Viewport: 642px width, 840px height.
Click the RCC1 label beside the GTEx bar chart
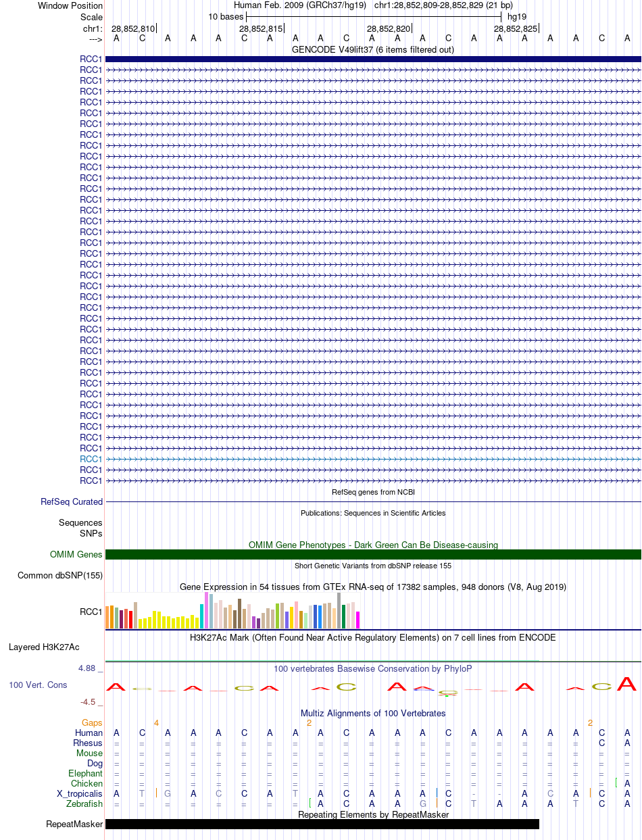click(x=91, y=612)
